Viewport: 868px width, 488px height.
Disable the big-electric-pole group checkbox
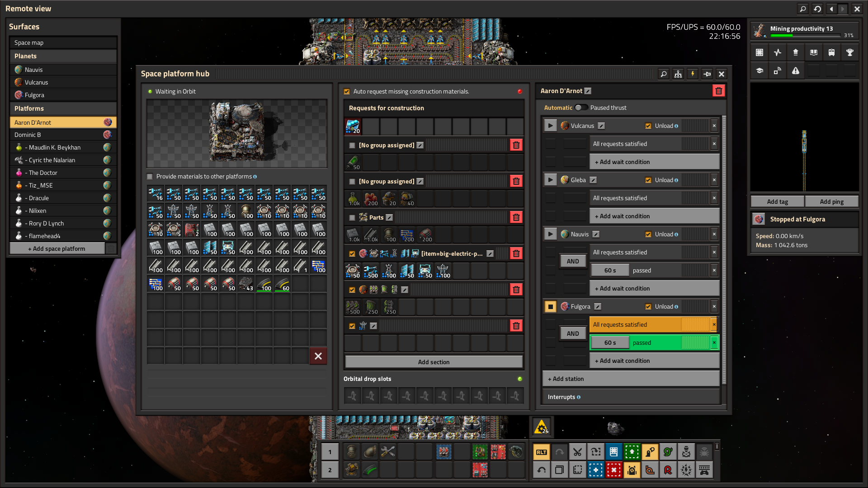(x=352, y=253)
